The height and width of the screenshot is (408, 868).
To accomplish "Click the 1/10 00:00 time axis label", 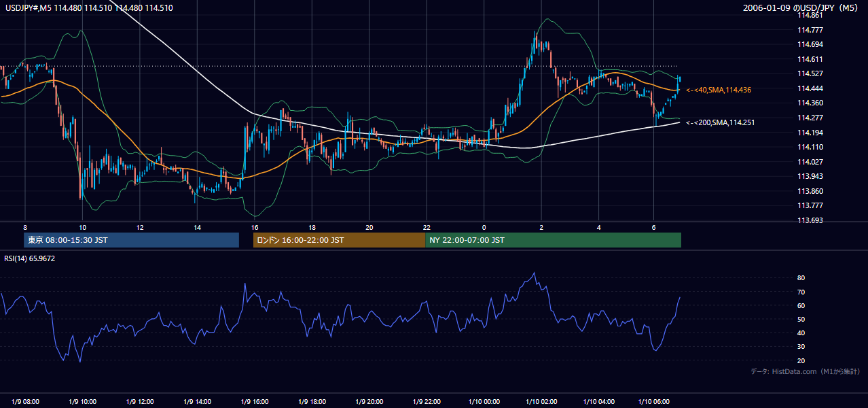I will click(484, 401).
